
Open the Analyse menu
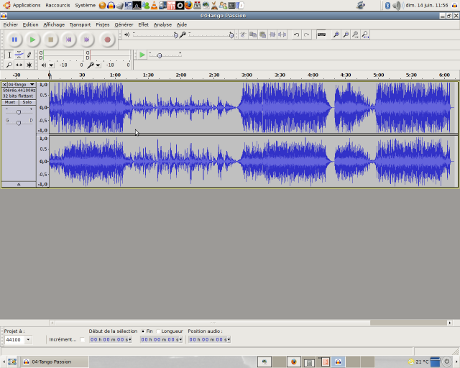tap(163, 25)
